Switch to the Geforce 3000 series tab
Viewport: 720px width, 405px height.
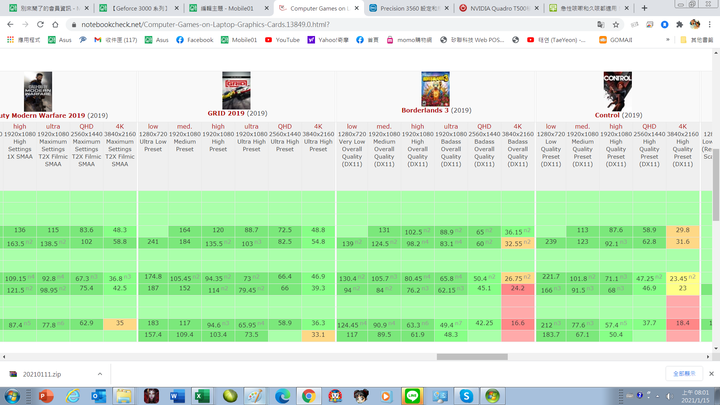pos(139,8)
